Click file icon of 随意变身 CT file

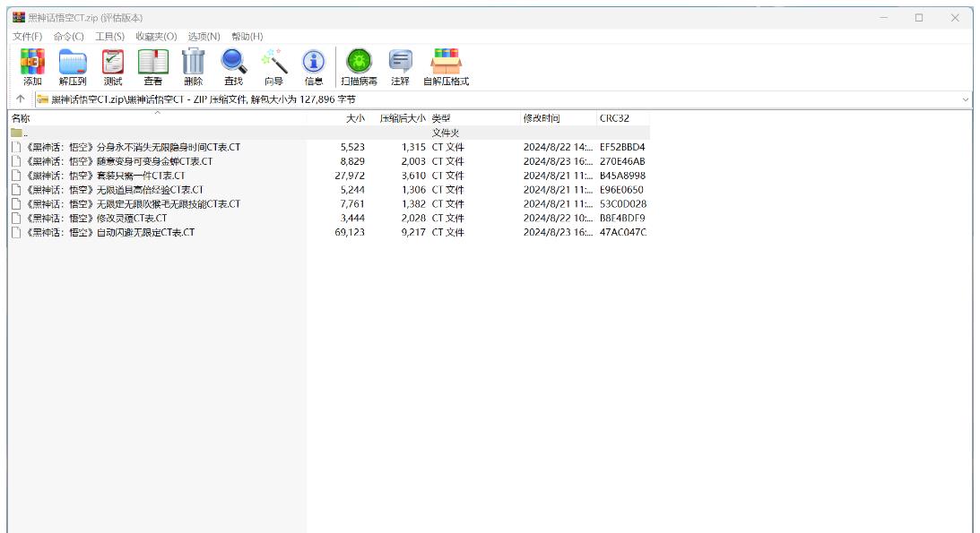click(16, 161)
